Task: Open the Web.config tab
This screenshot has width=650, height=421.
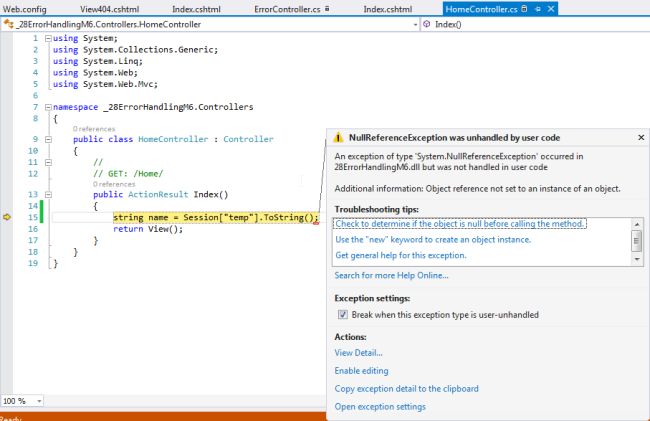Action: coord(24,9)
